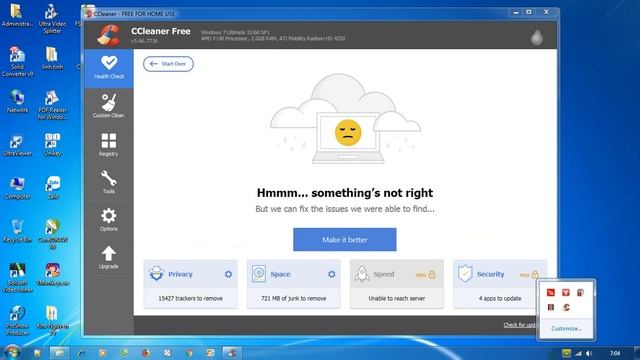640x360 pixels.
Task: Click '721 MB of junk to remove' text
Action: 293,298
